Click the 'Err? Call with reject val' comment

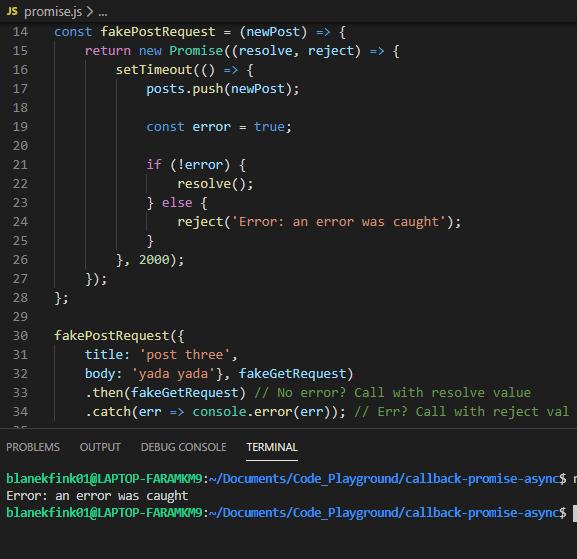click(461, 412)
